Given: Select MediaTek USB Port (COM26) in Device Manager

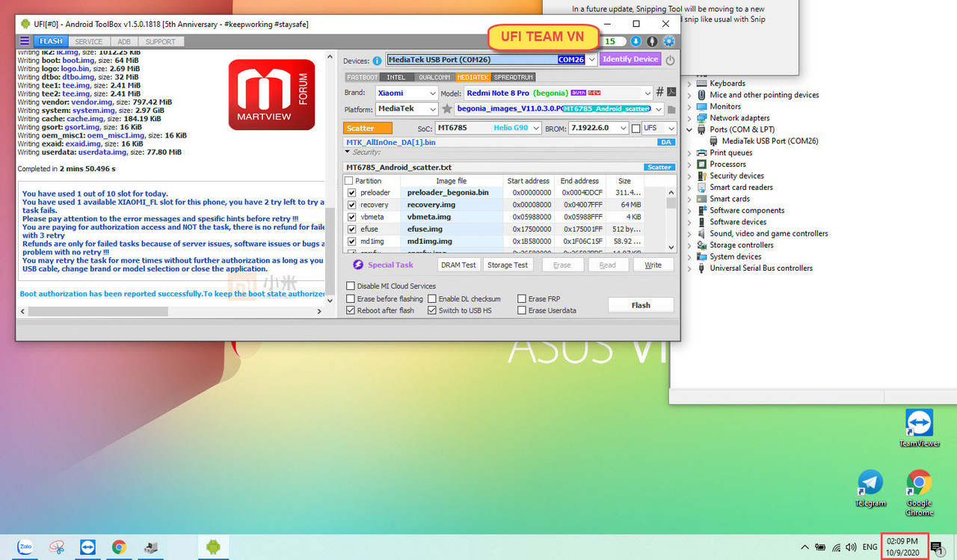Looking at the screenshot, I should (769, 141).
